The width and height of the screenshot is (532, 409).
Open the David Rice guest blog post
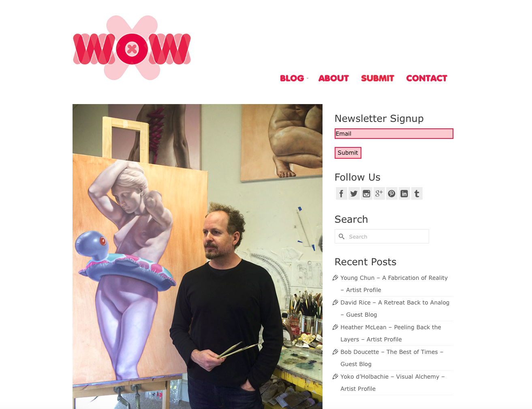pos(395,309)
